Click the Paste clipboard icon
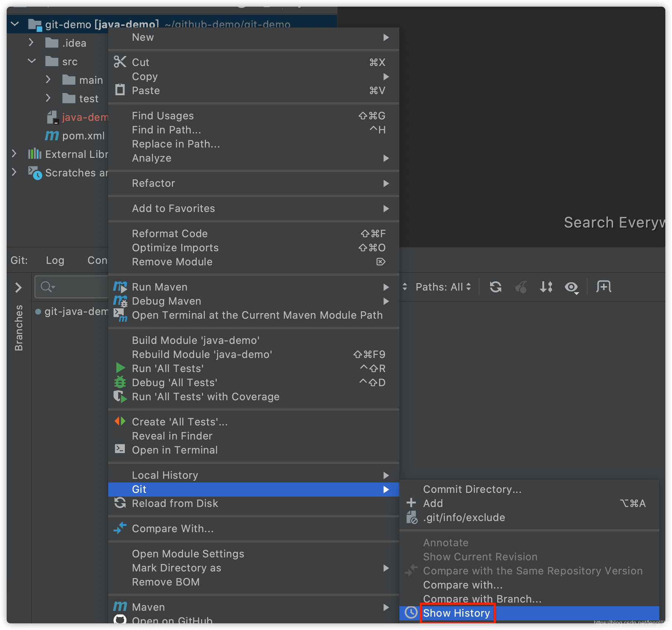672x630 pixels. tap(120, 90)
